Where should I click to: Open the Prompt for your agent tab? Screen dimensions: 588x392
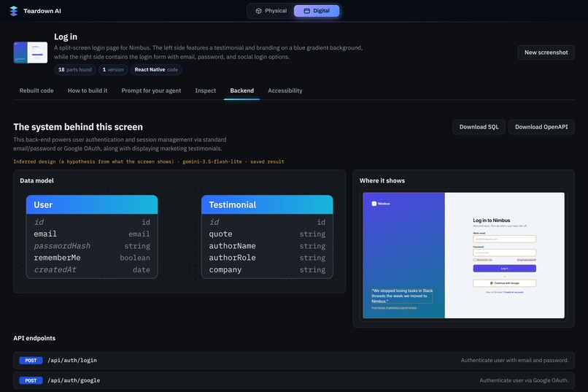click(x=151, y=91)
